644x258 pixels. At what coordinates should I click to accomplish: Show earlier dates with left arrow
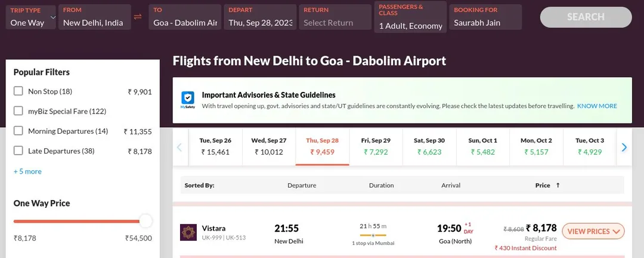click(179, 148)
